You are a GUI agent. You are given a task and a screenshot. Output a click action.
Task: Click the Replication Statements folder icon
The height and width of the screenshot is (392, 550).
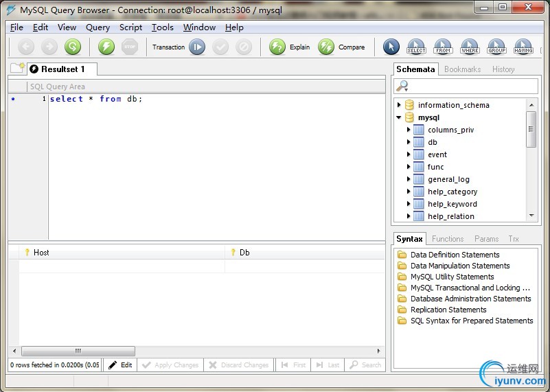[x=402, y=310]
